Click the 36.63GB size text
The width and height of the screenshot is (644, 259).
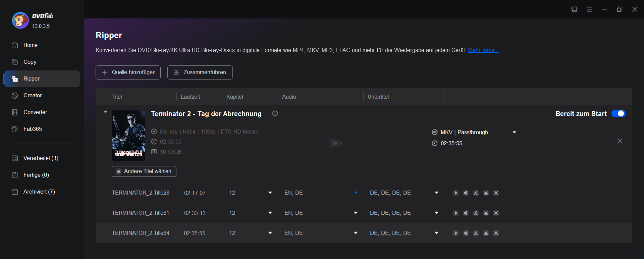(170, 152)
